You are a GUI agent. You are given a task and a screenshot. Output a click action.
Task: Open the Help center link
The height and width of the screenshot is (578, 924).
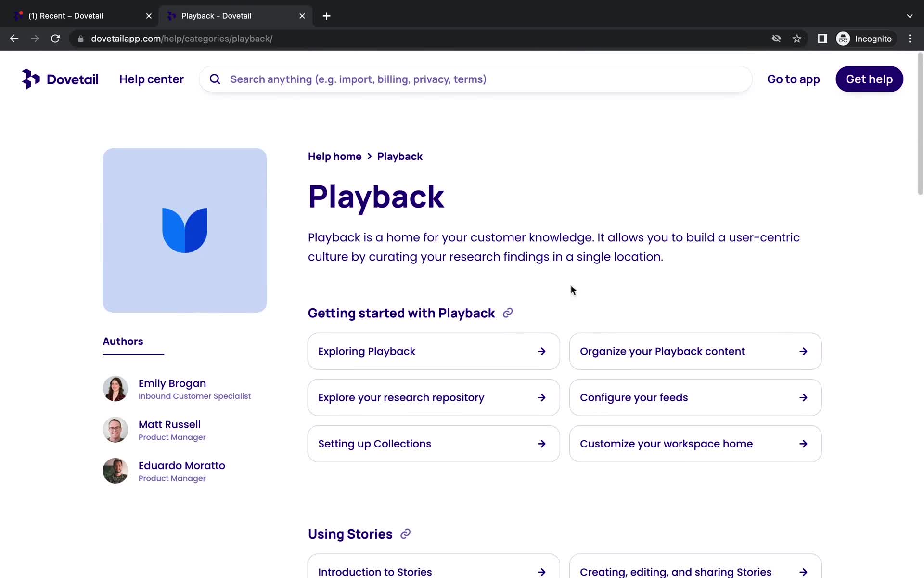(x=152, y=79)
